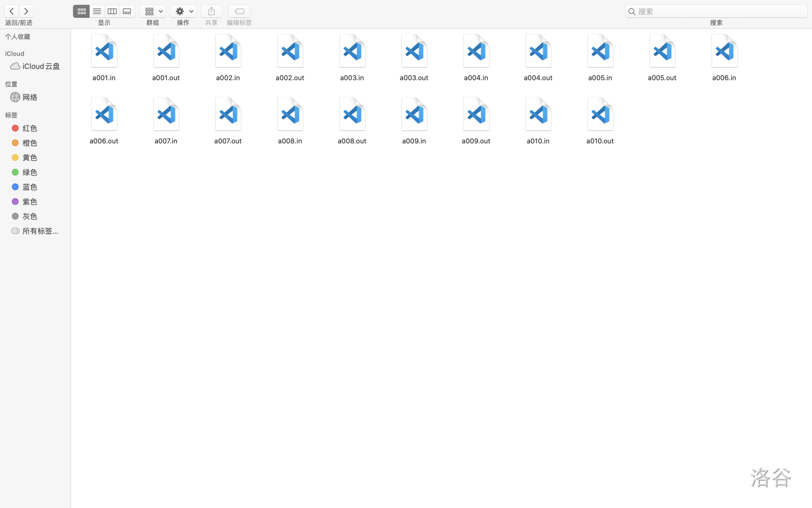Select the a008.out file icon
812x508 pixels.
click(x=352, y=114)
